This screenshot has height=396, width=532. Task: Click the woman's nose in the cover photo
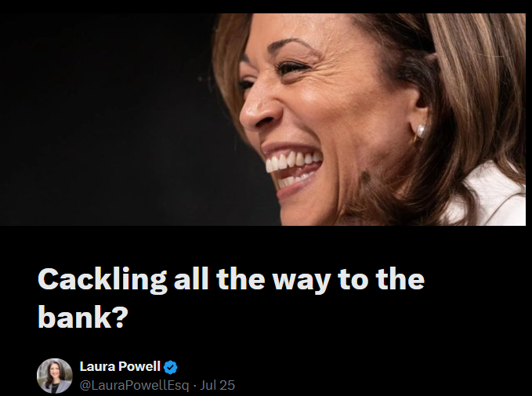point(259,112)
